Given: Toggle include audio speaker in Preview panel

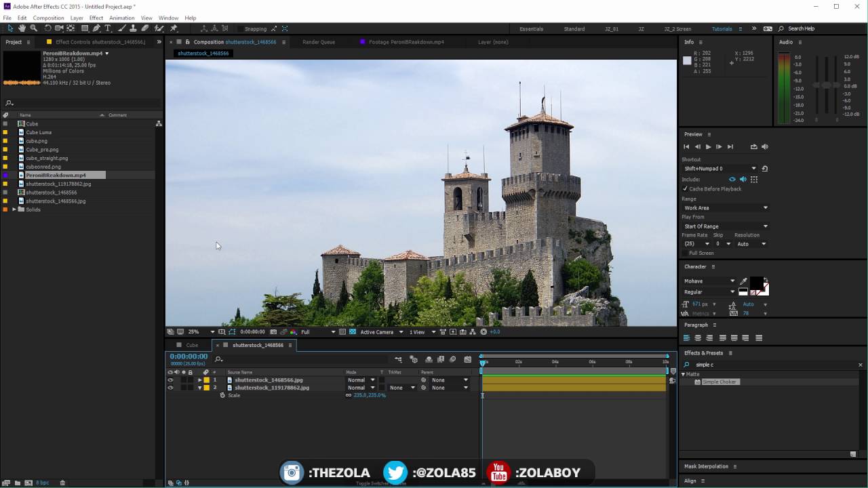Looking at the screenshot, I should click(743, 180).
